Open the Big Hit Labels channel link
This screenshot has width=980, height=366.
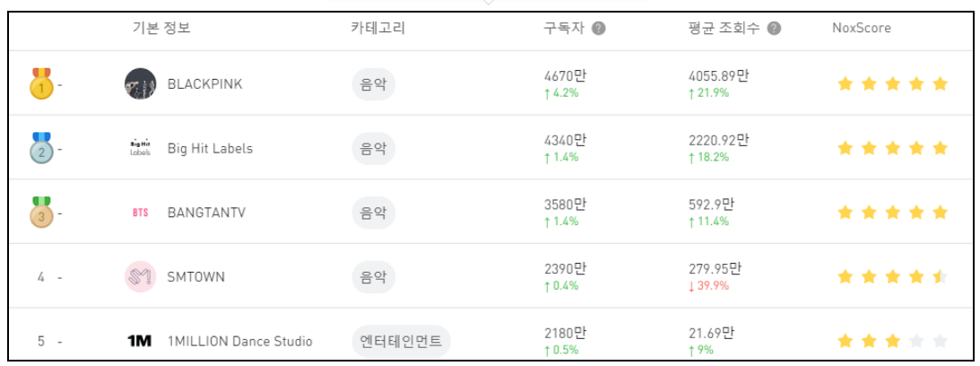(210, 149)
